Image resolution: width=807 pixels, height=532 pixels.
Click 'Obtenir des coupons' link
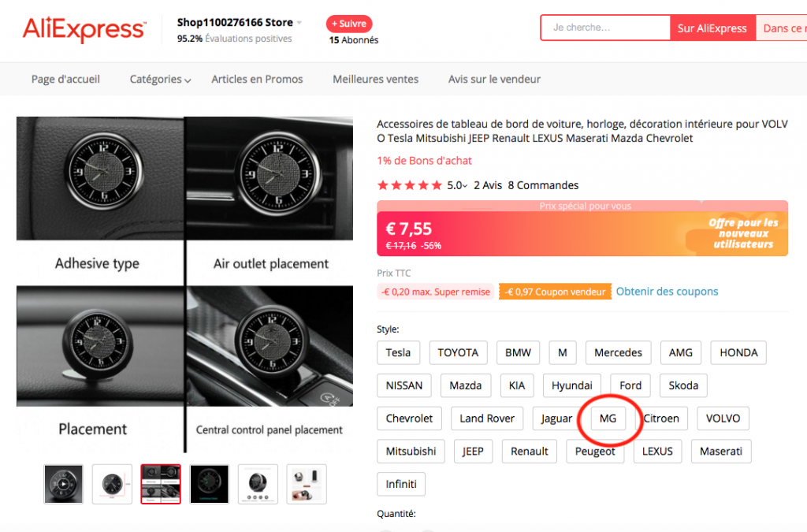coord(667,291)
